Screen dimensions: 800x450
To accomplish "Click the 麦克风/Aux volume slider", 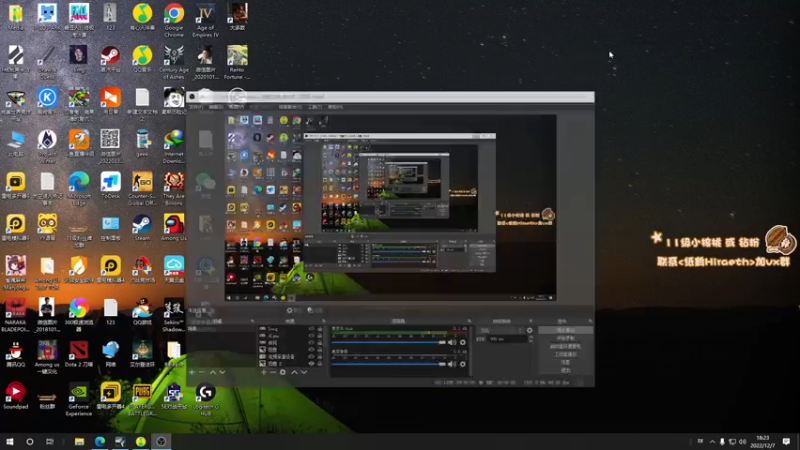I will coord(389,342).
